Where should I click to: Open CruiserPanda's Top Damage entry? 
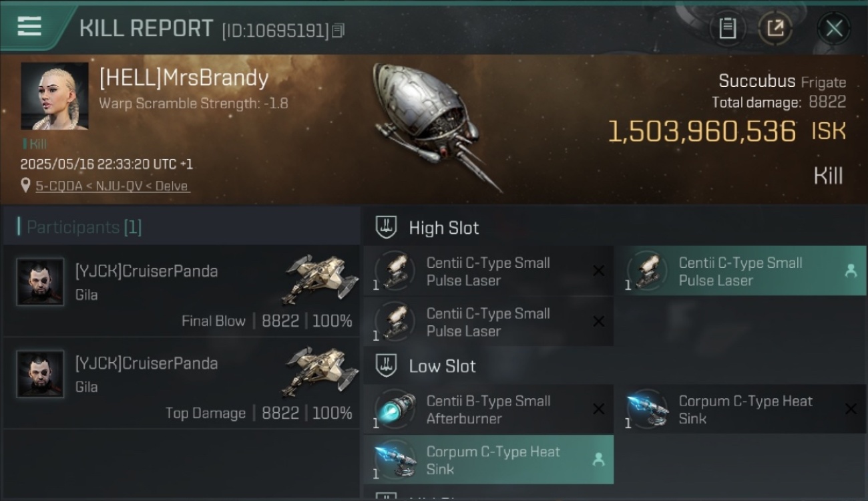pyautogui.click(x=181, y=383)
